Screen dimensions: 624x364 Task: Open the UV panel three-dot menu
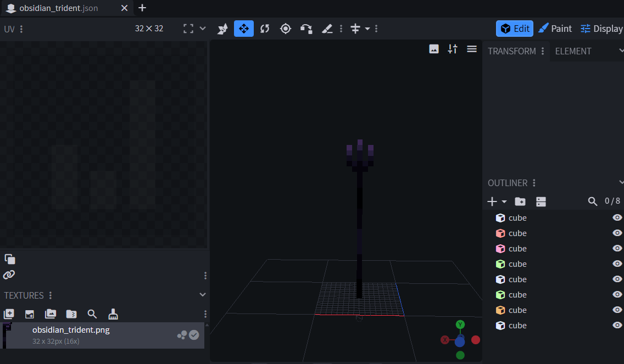pos(21,29)
